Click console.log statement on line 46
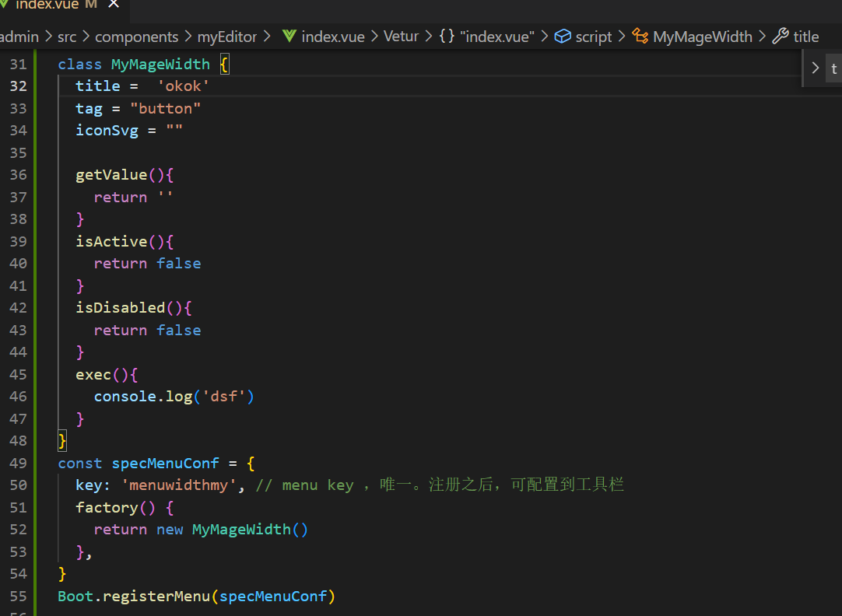The width and height of the screenshot is (842, 616). [174, 397]
